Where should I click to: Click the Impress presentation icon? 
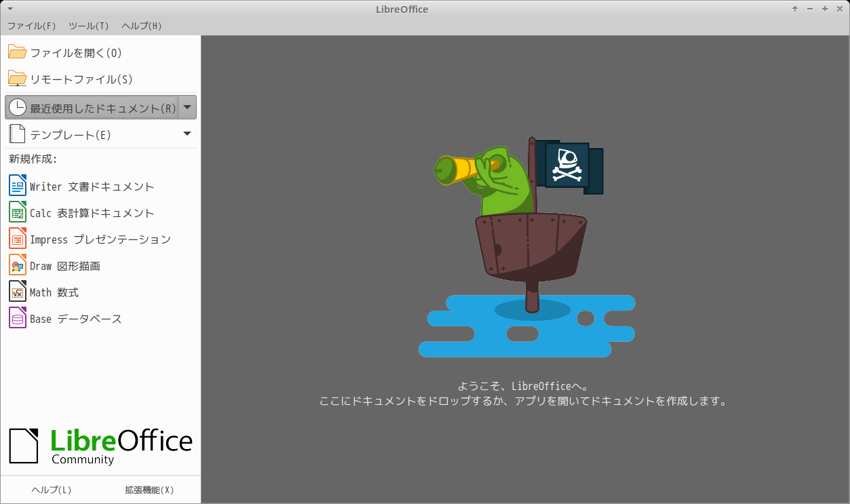pyautogui.click(x=18, y=238)
